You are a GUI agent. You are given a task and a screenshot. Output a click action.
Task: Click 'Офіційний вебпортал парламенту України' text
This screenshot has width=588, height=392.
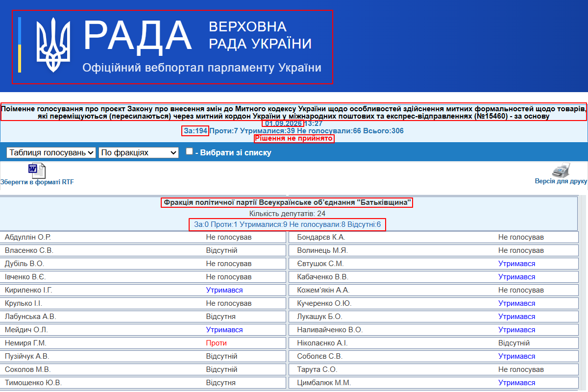202,68
